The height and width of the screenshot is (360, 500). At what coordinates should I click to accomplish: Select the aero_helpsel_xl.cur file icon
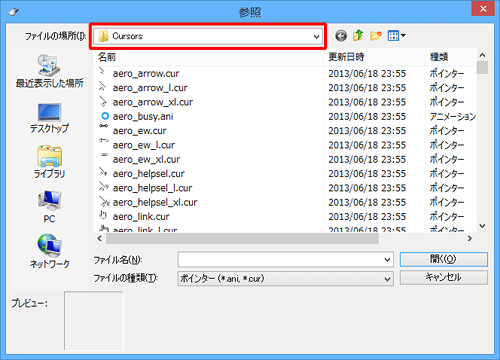tap(104, 201)
